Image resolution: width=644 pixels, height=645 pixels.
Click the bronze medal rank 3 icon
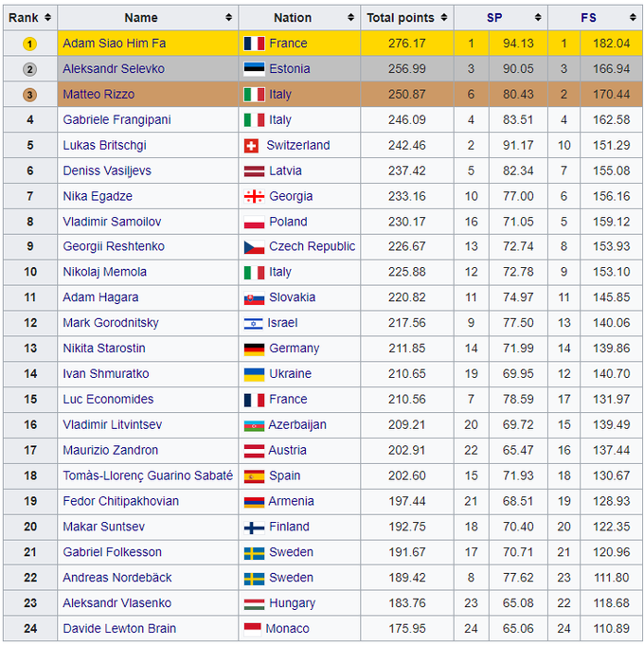coord(29,95)
